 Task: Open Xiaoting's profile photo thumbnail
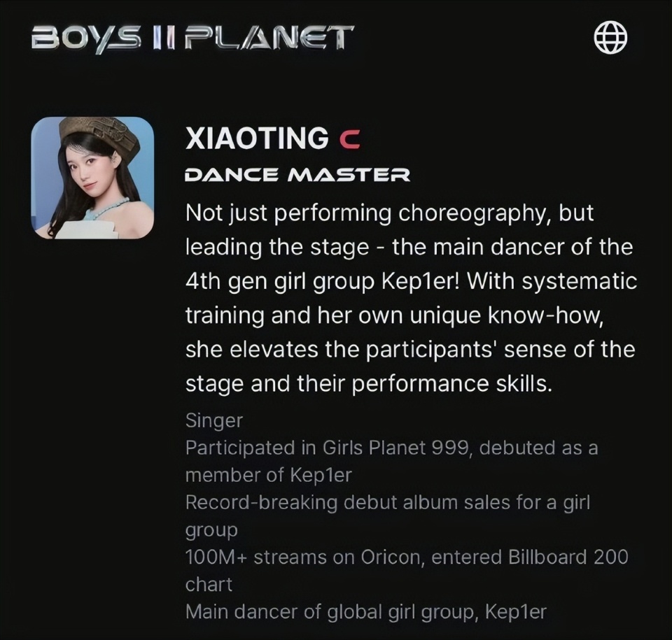(92, 178)
